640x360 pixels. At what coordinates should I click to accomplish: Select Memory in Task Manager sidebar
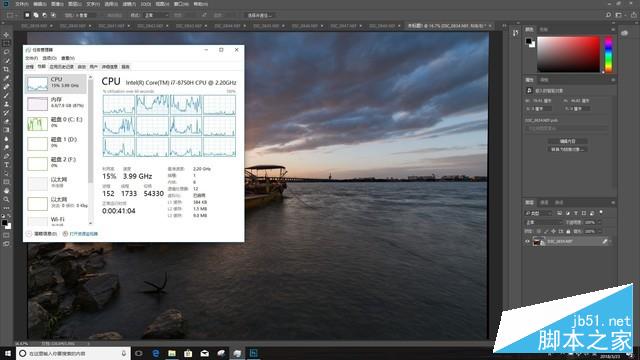tap(56, 103)
